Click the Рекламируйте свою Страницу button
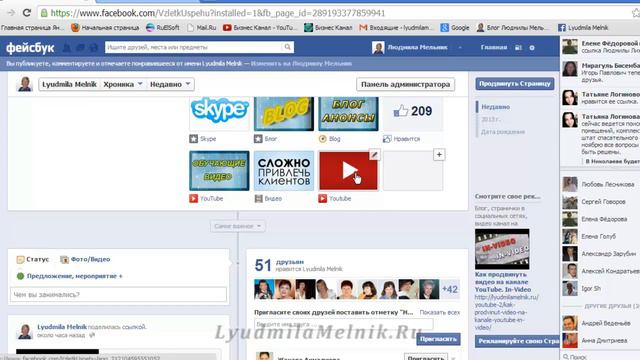This screenshot has height=360, width=640. click(517, 341)
